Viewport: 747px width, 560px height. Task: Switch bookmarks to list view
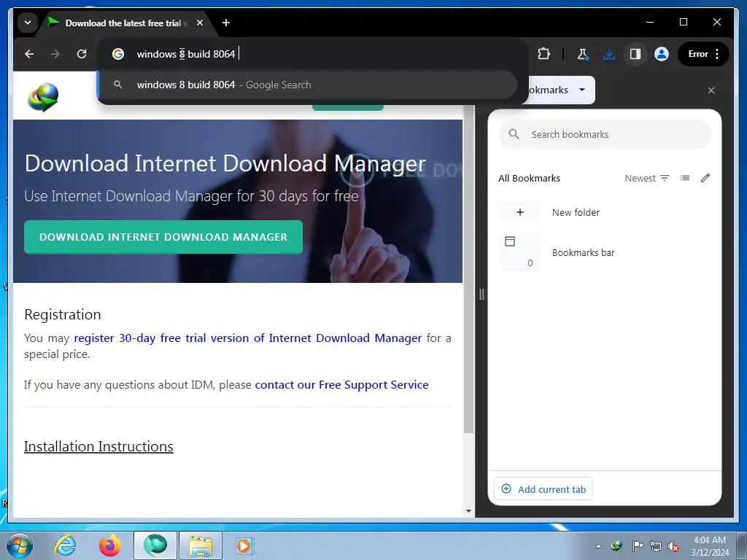[685, 178]
